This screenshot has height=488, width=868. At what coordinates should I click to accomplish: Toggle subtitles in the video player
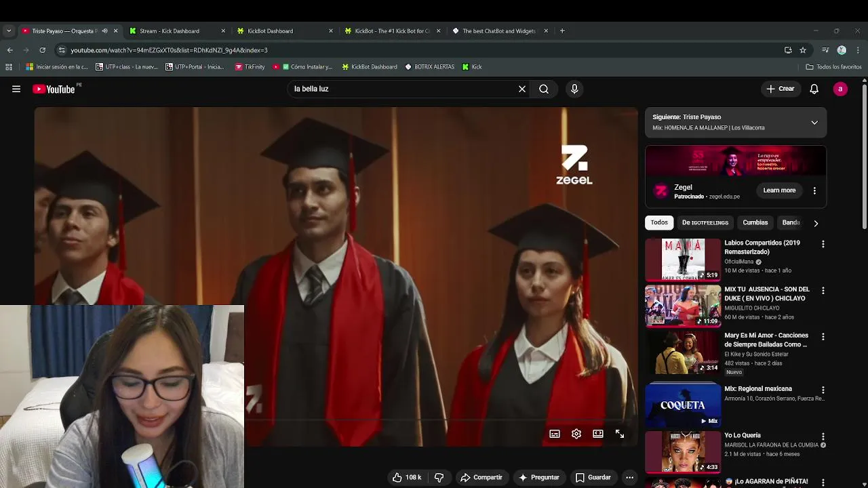point(555,434)
